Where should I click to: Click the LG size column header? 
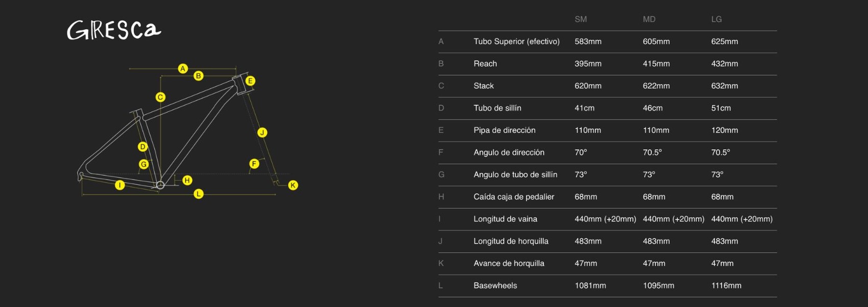point(717,19)
